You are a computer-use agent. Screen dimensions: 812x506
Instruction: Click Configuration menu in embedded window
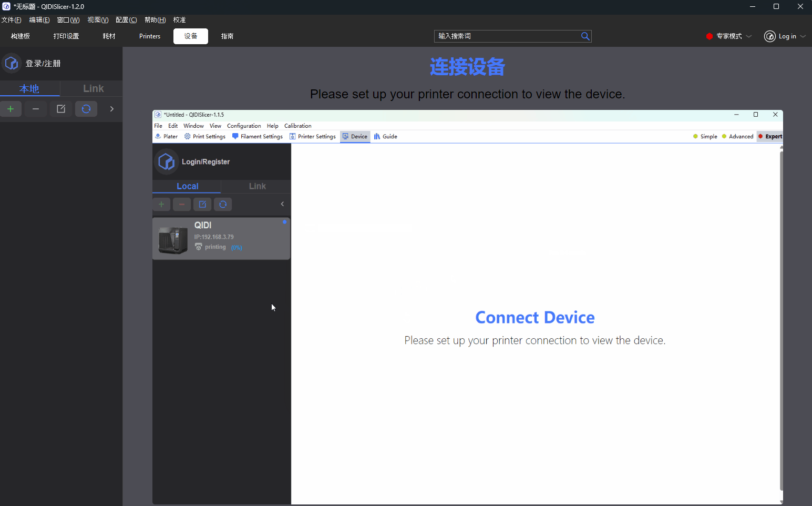[x=244, y=126]
